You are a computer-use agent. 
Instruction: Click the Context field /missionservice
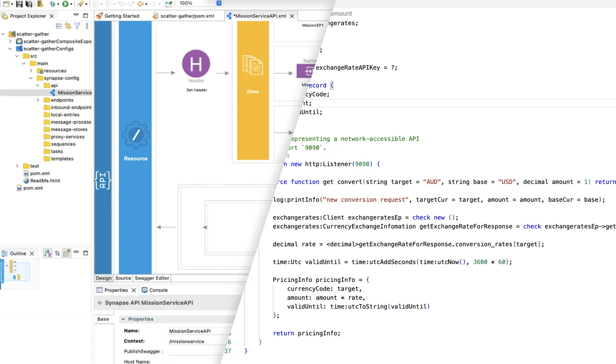point(197,341)
